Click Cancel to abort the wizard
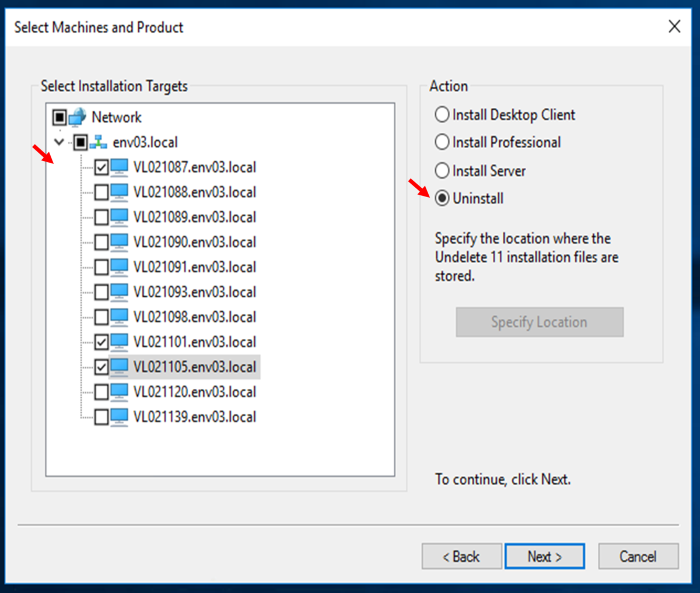Image resolution: width=700 pixels, height=593 pixels. click(638, 556)
